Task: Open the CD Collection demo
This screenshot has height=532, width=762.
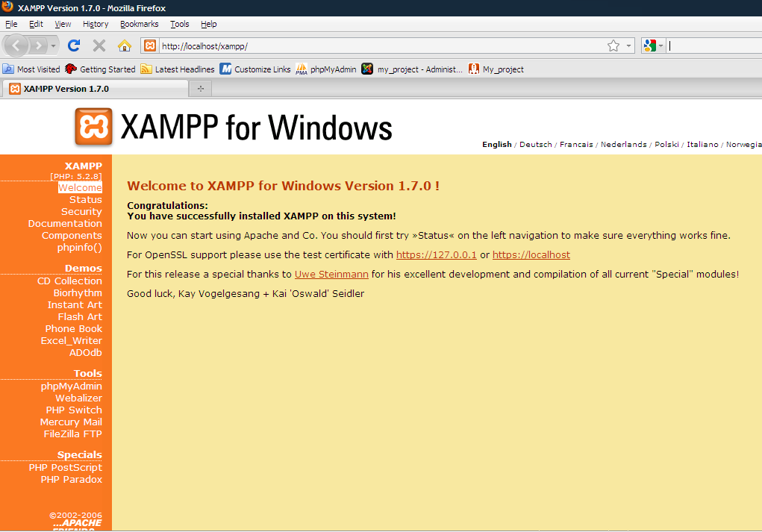Action: click(x=69, y=281)
